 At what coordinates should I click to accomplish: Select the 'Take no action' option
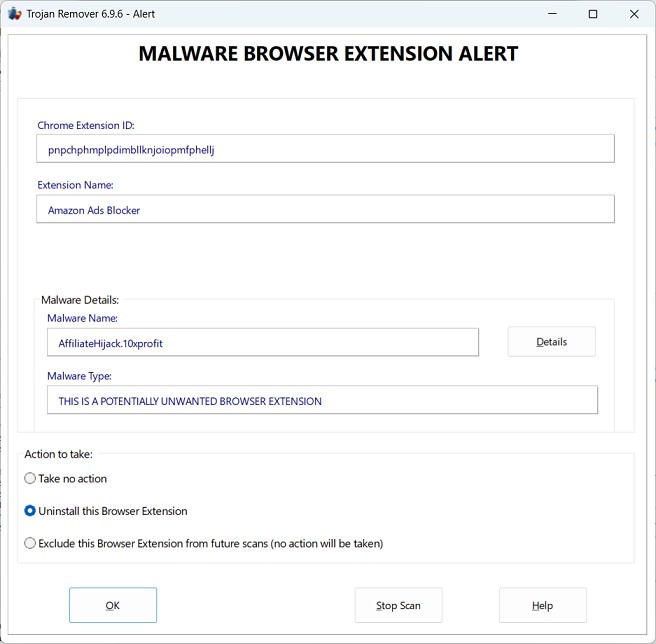[30, 479]
